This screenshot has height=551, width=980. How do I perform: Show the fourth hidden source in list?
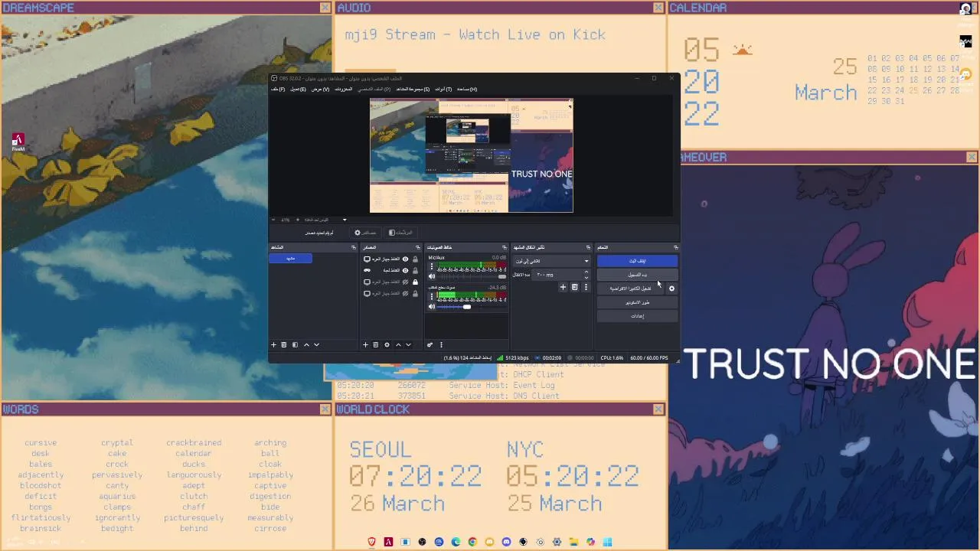pos(405,293)
